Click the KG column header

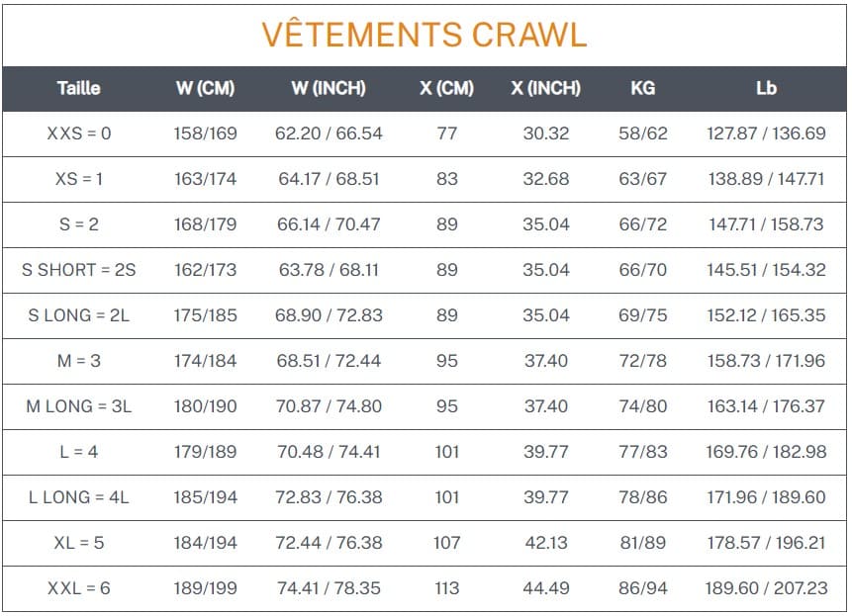643,88
